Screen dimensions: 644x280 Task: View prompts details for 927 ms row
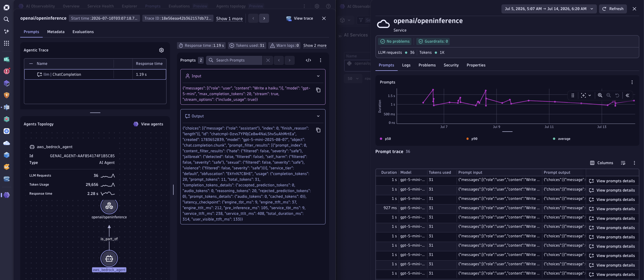click(x=612, y=209)
